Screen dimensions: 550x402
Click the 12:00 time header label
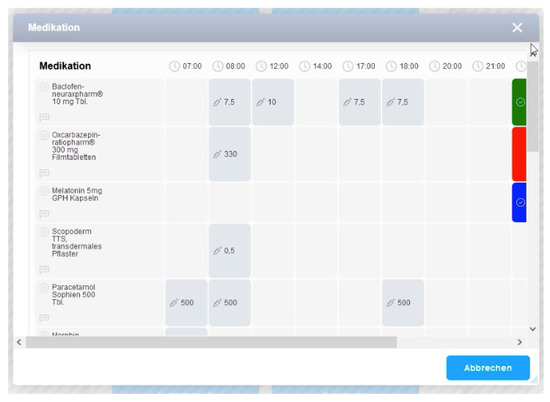279,66
